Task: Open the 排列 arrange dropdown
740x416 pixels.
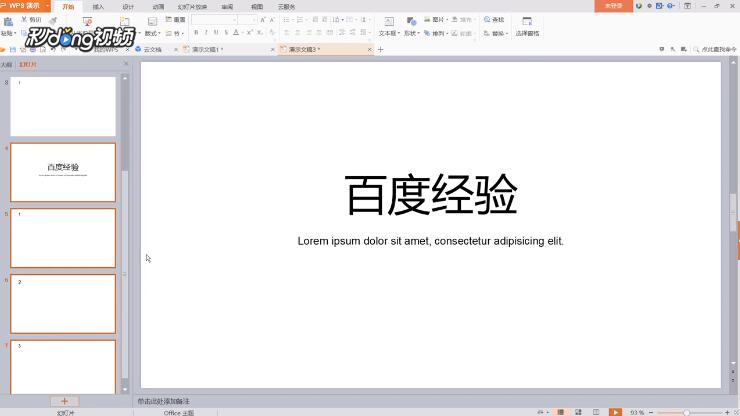Action: (435, 34)
